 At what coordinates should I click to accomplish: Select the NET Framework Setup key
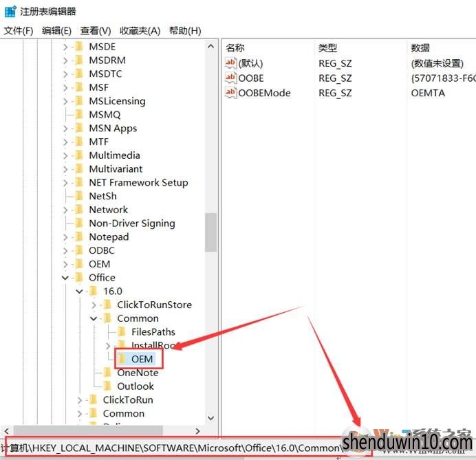138,183
